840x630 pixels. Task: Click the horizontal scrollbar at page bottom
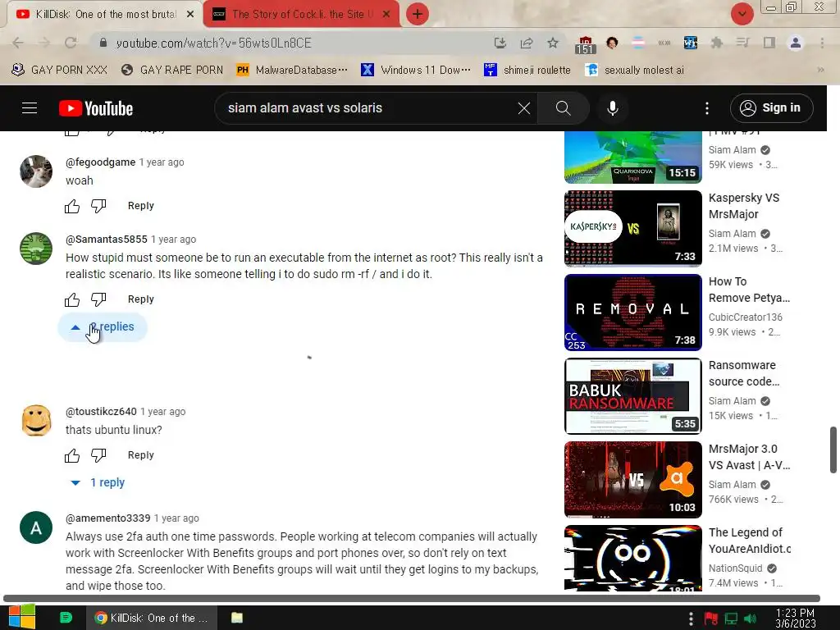pyautogui.click(x=412, y=598)
